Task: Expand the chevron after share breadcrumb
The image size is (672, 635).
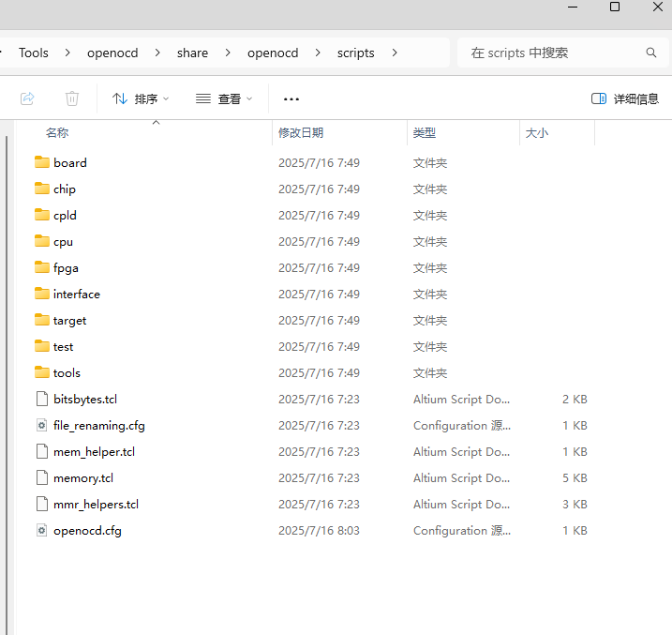Action: click(228, 53)
